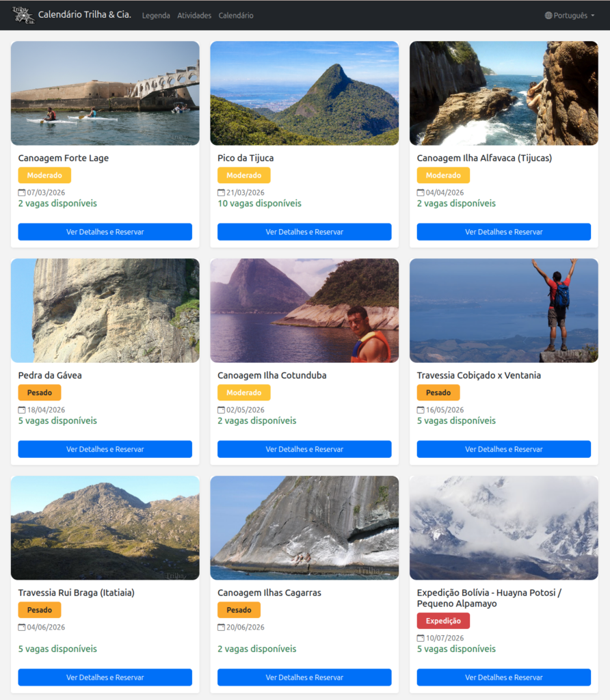Screen dimensions: 610x700
Task: Click the globe language icon
Action: (x=548, y=16)
